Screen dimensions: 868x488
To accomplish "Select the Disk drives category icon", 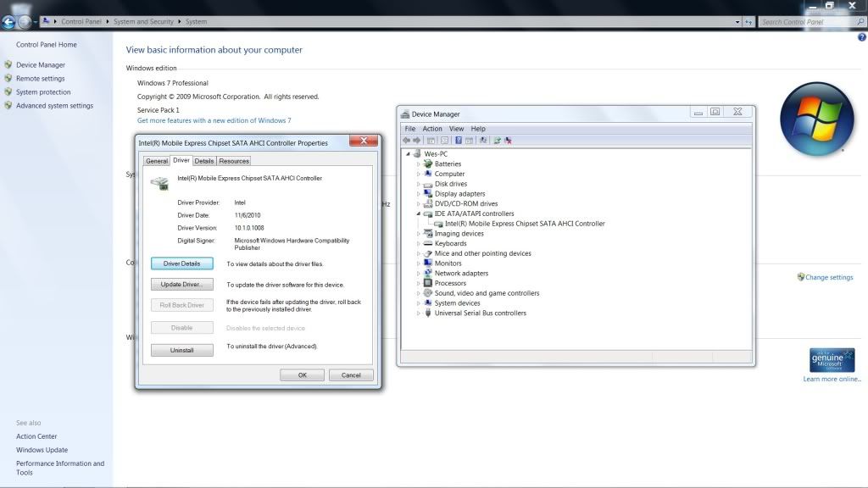I will (428, 184).
